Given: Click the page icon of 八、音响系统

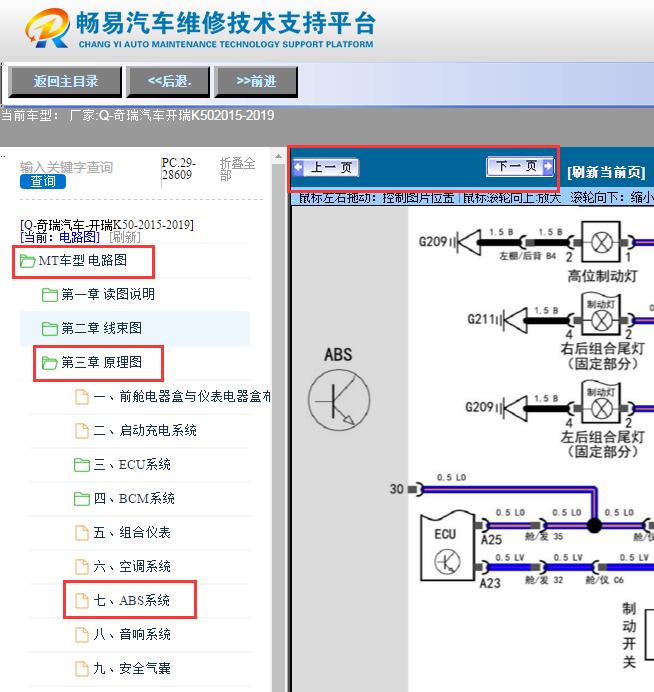Looking at the screenshot, I should [82, 635].
